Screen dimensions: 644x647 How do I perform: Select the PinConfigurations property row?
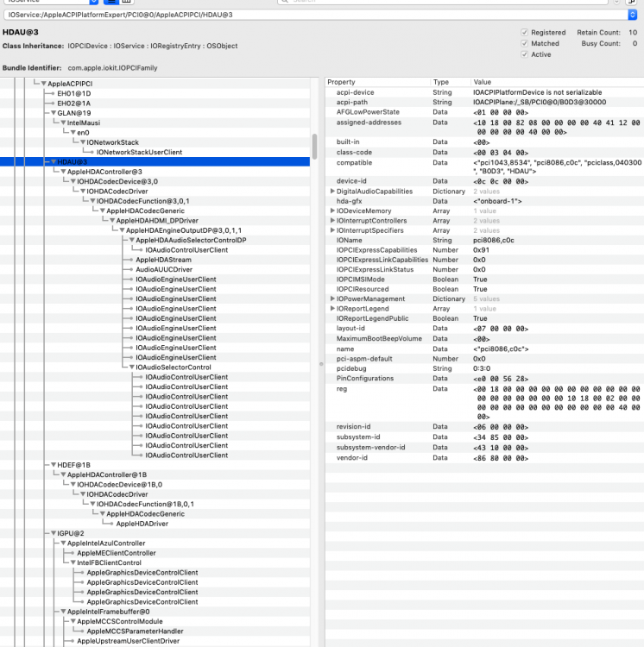tap(484, 379)
